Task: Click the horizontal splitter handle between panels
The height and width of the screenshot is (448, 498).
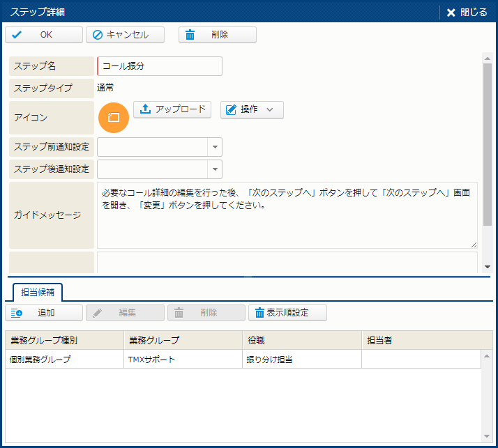Action: [x=248, y=277]
